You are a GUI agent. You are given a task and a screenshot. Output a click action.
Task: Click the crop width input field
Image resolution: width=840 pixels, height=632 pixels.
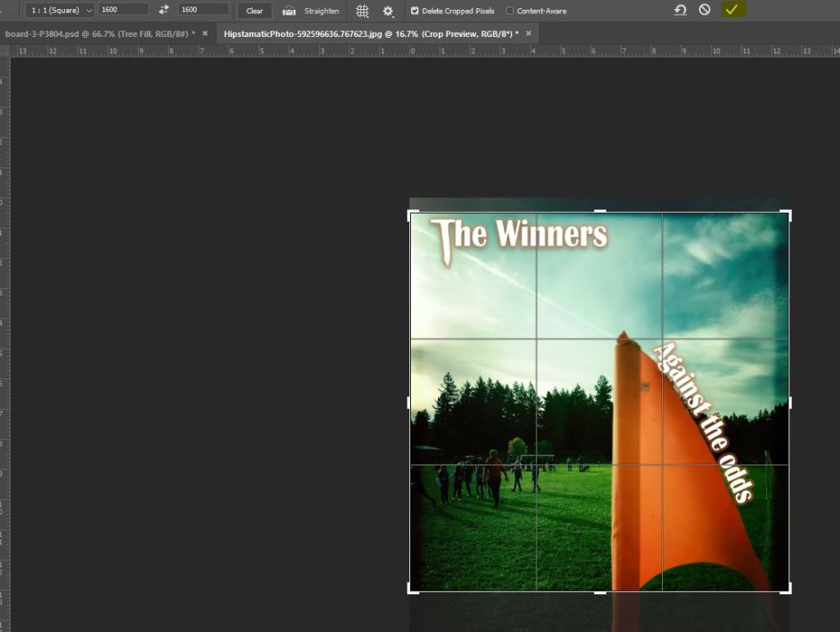coord(123,10)
